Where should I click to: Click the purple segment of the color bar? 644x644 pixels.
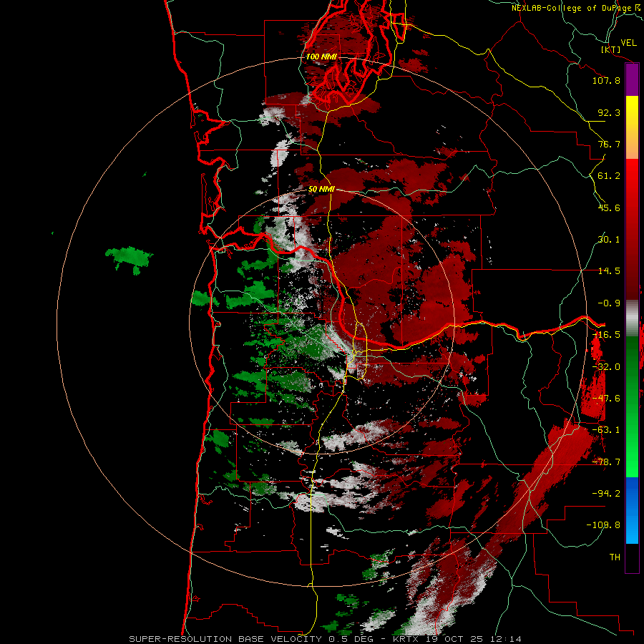pos(632,80)
